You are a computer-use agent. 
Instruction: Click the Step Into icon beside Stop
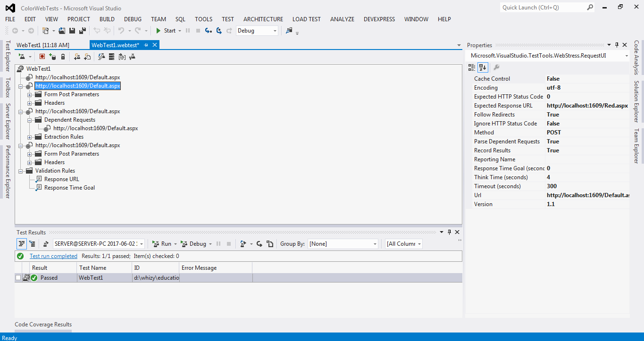(208, 31)
